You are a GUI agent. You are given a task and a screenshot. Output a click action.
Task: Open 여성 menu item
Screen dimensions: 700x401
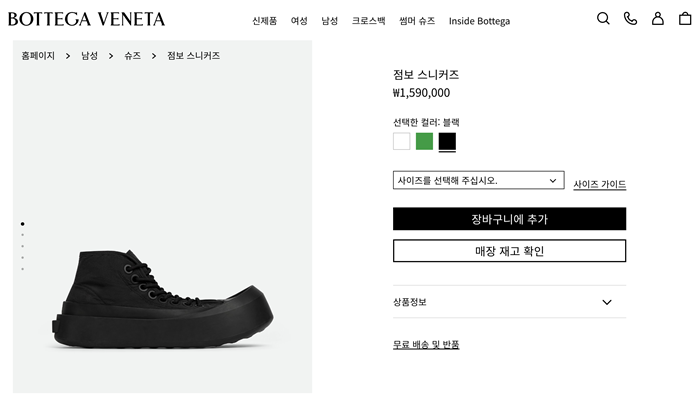[x=299, y=21]
